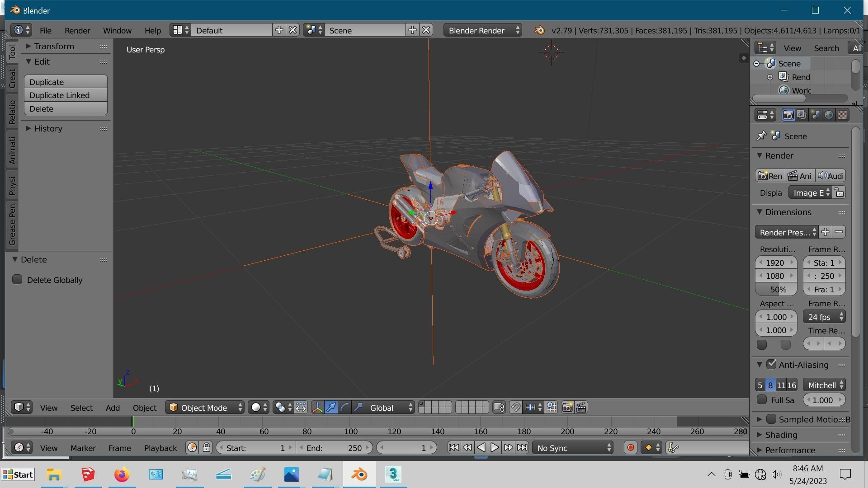Screen dimensions: 868x488
Task: Switch to the Physics tool shelf tab
Action: coord(12,185)
